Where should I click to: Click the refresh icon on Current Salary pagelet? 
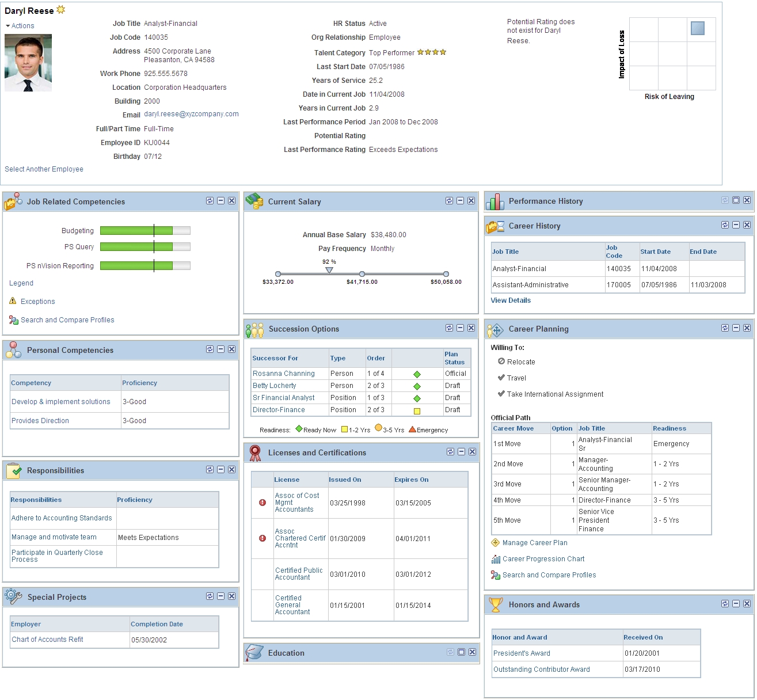tap(450, 200)
